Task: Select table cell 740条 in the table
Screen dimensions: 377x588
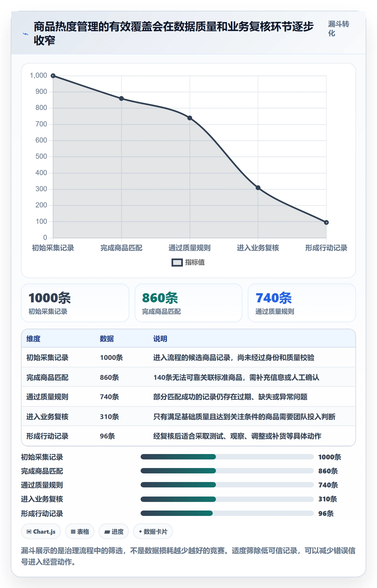Action: point(110,397)
